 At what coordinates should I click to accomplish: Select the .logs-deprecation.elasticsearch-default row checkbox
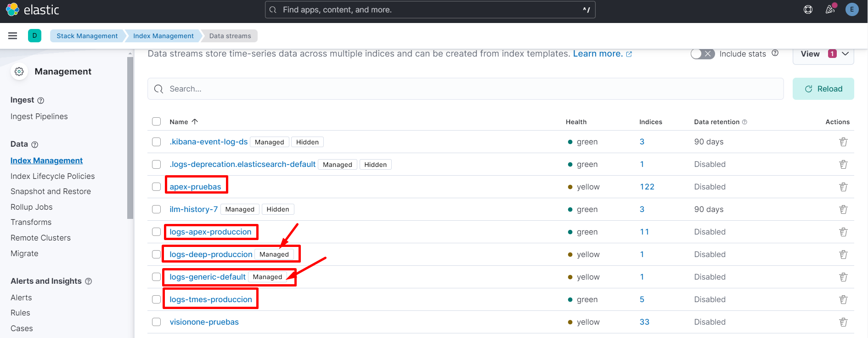(157, 164)
